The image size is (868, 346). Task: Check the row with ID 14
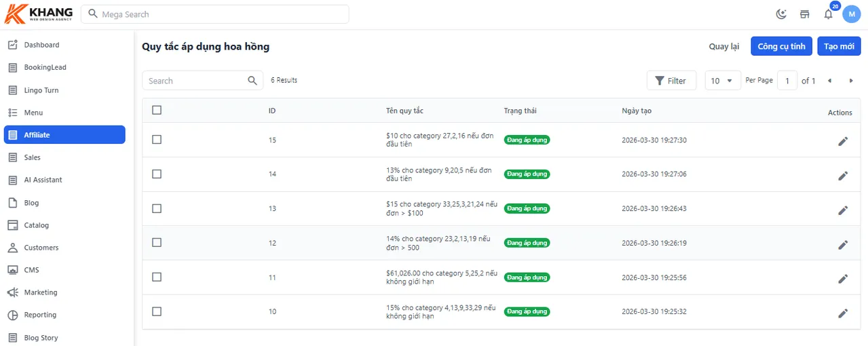(x=157, y=174)
